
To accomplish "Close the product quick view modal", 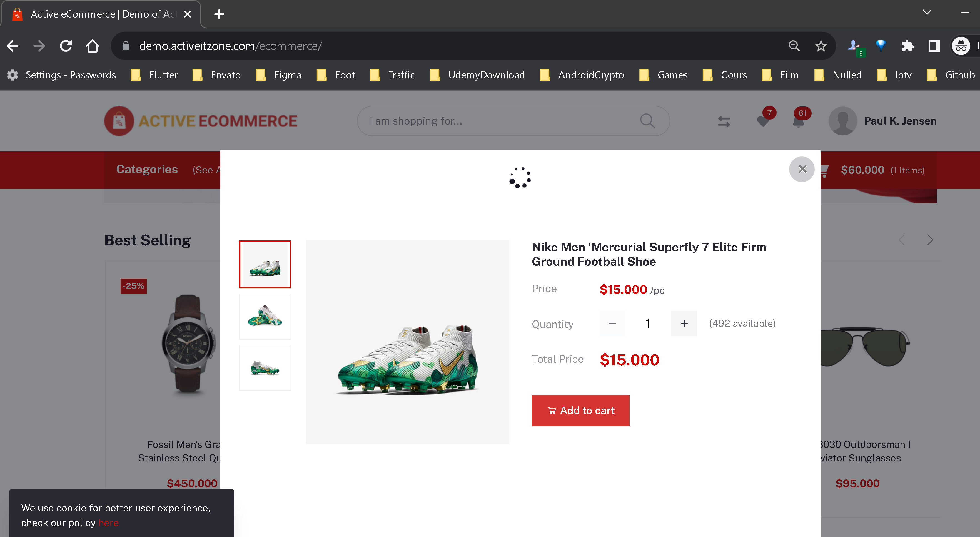I will pyautogui.click(x=802, y=169).
